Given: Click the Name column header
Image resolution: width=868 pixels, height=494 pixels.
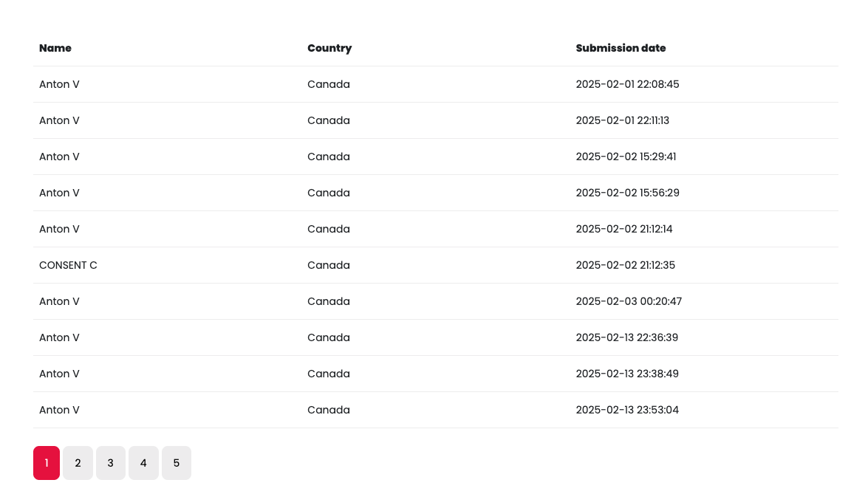Looking at the screenshot, I should pyautogui.click(x=55, y=48).
